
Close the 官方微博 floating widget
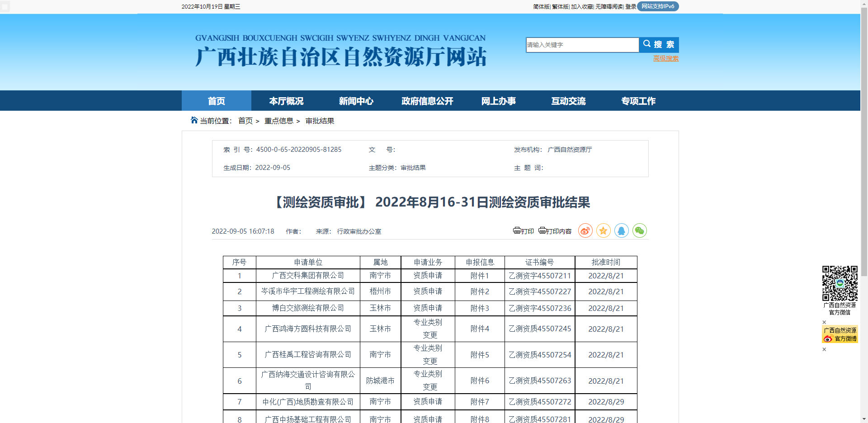click(x=824, y=349)
